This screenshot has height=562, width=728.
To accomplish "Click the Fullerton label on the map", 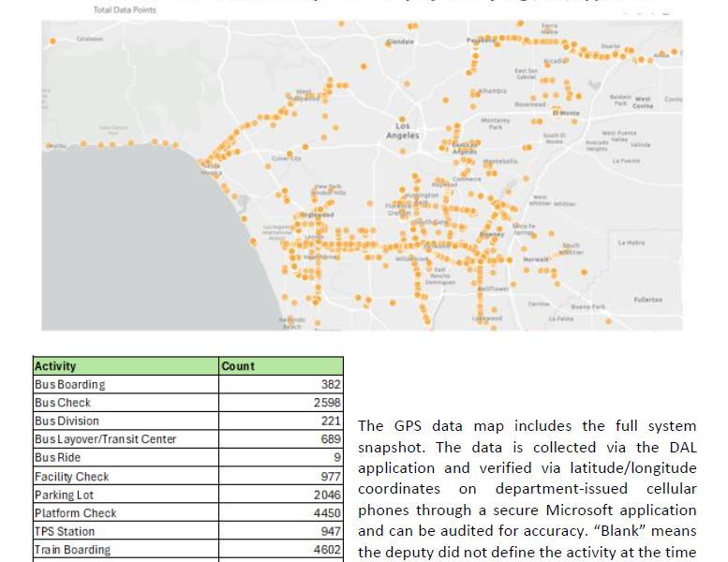I will tap(647, 300).
